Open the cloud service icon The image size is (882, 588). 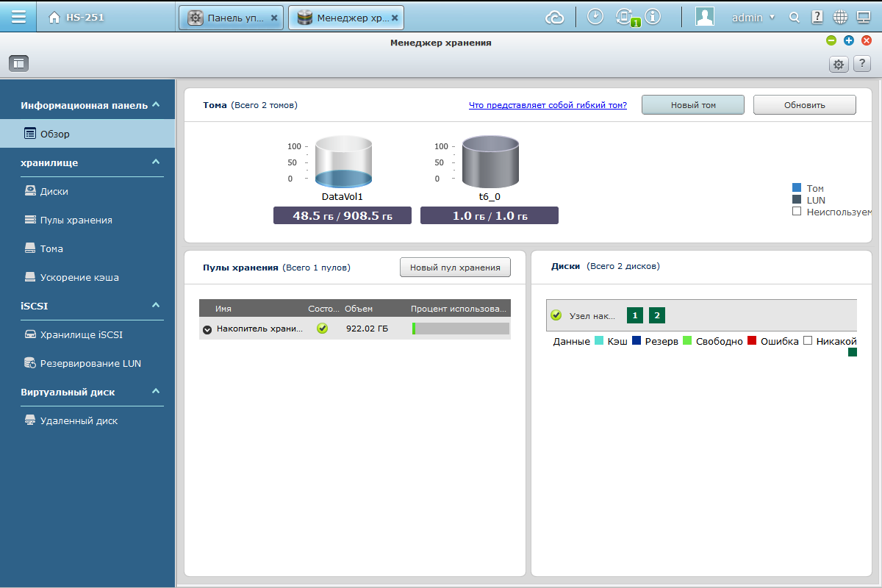(x=554, y=18)
